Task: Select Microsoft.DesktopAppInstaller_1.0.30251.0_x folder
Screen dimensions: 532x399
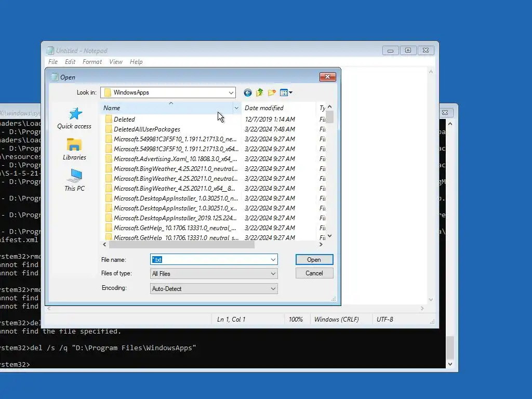Action: coord(176,208)
